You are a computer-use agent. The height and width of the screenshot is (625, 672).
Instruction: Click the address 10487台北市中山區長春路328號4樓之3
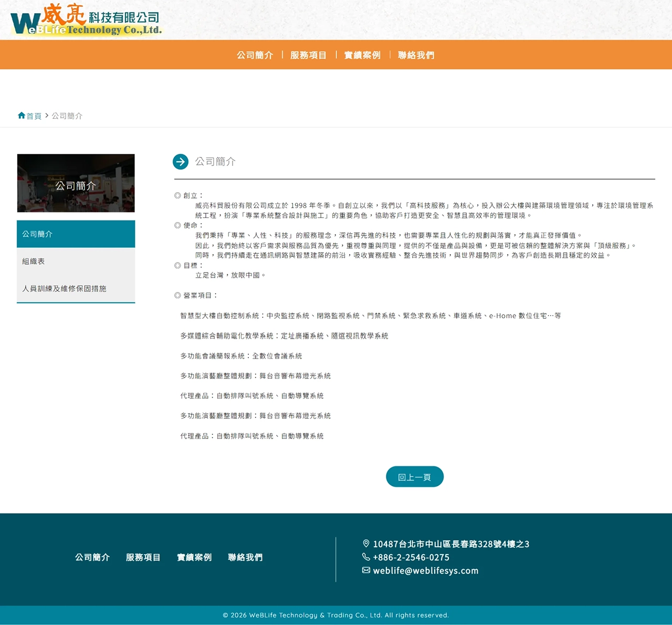[451, 544]
